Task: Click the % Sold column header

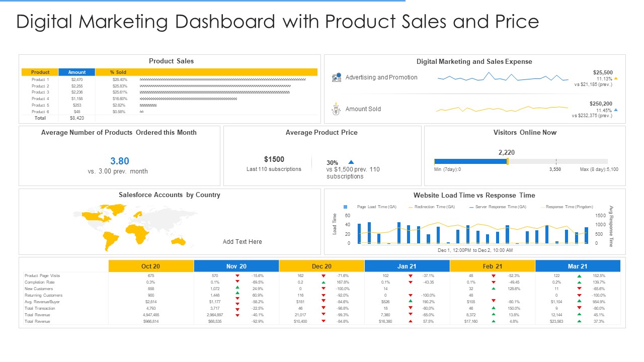Action: [x=118, y=72]
